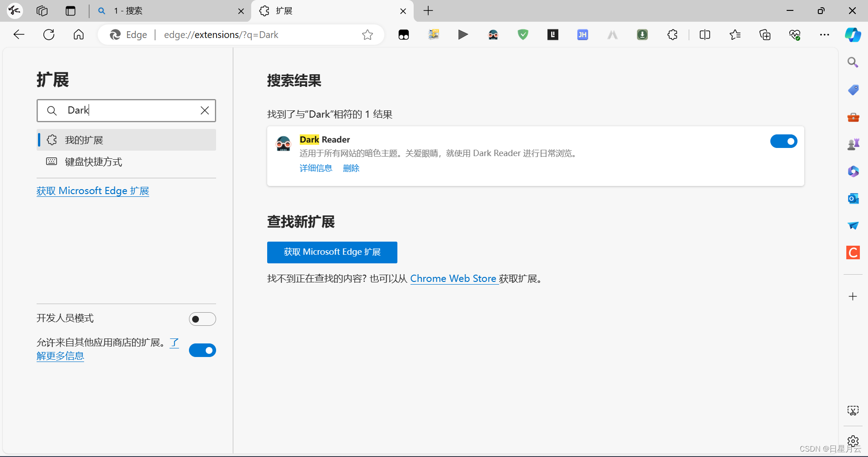Click the image picture extension icon
The image size is (868, 457).
click(x=434, y=35)
